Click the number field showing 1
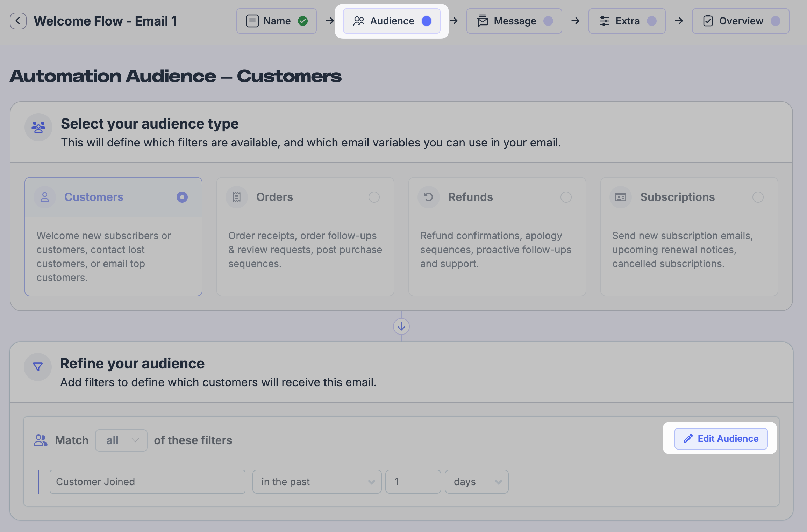 (x=413, y=482)
